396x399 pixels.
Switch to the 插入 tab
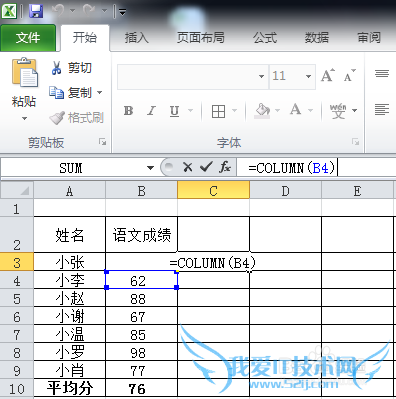(136, 38)
